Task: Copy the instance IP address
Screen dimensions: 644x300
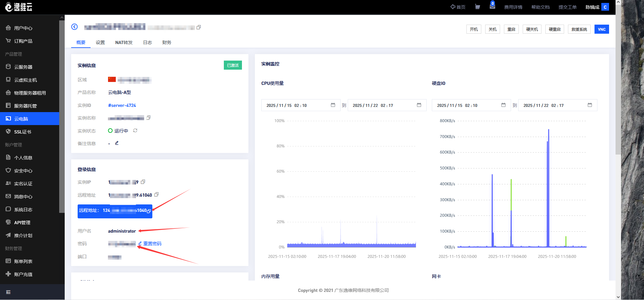Action: 143,182
